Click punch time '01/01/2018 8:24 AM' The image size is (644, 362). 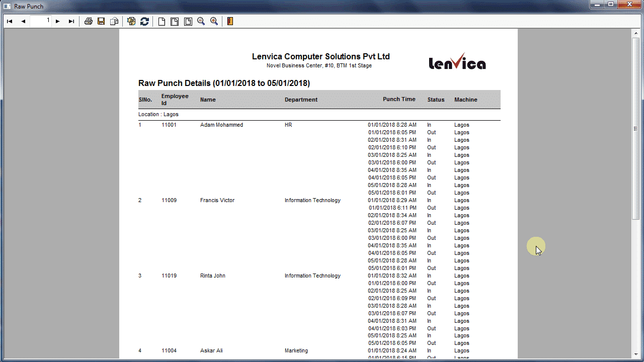pos(392,350)
